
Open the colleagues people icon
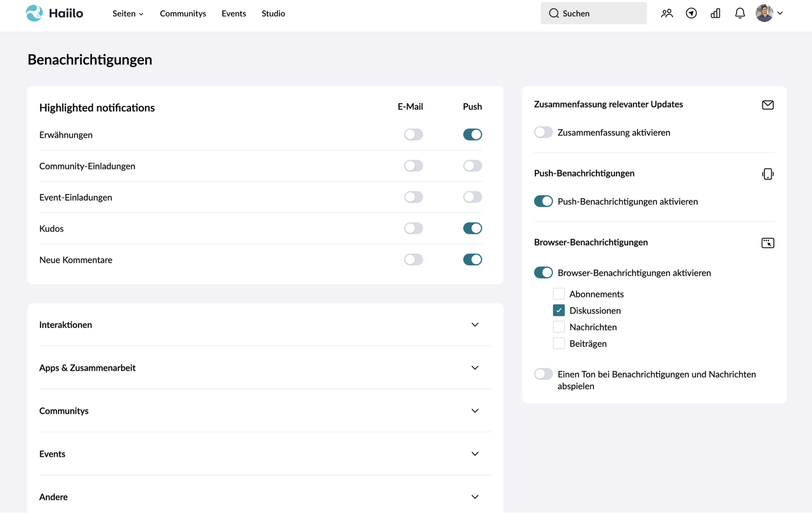point(667,13)
